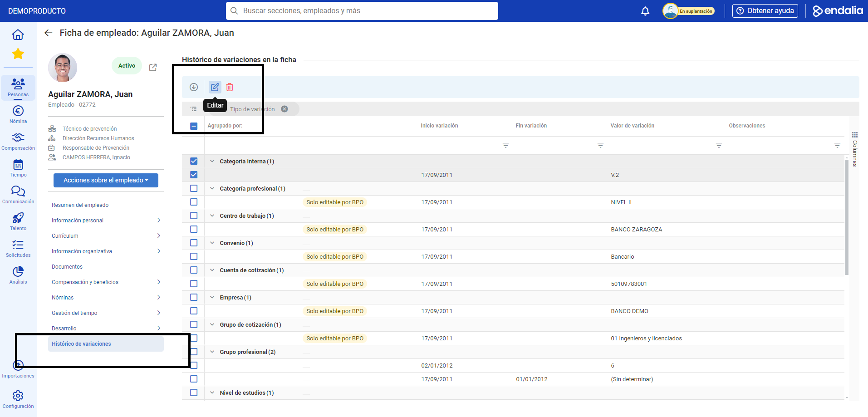Viewport: 868px width, 417px height.
Task: Open Análisis section in sidebar
Action: click(18, 275)
